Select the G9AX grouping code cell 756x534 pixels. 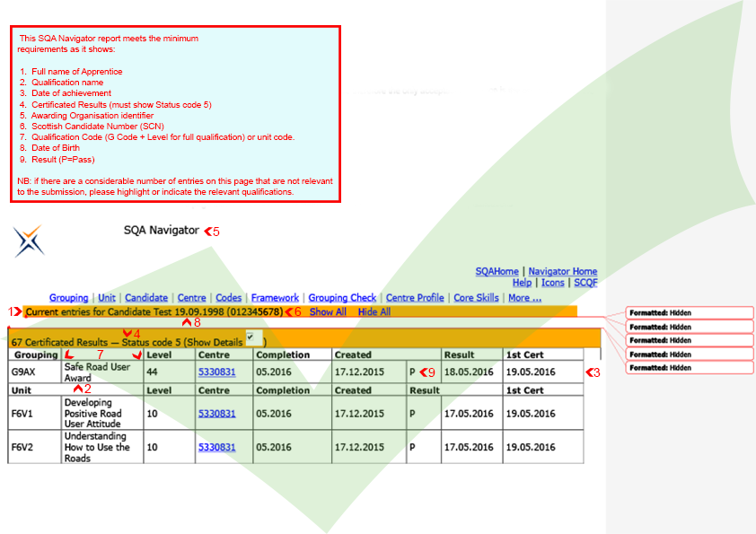pos(35,372)
